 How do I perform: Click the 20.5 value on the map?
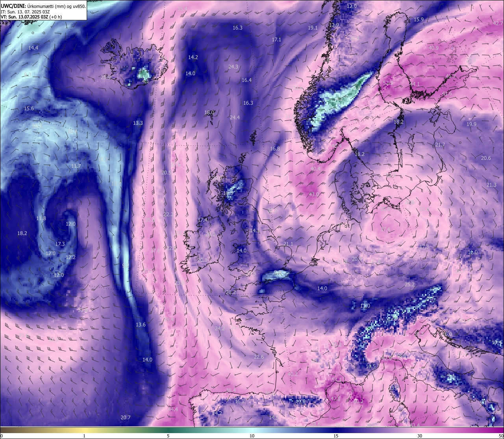(166, 172)
